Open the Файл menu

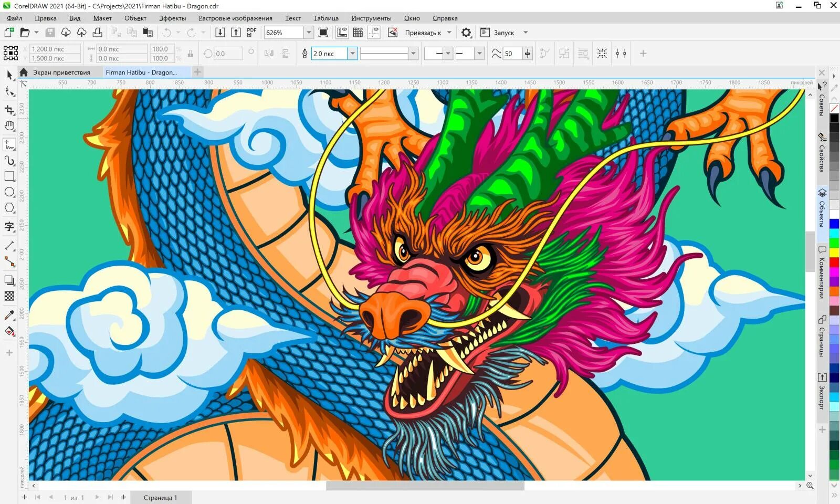pyautogui.click(x=14, y=18)
